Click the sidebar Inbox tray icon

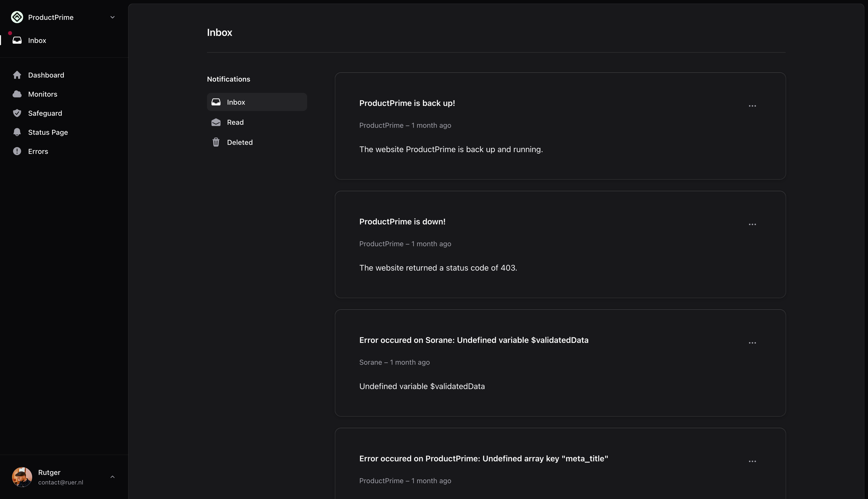17,40
